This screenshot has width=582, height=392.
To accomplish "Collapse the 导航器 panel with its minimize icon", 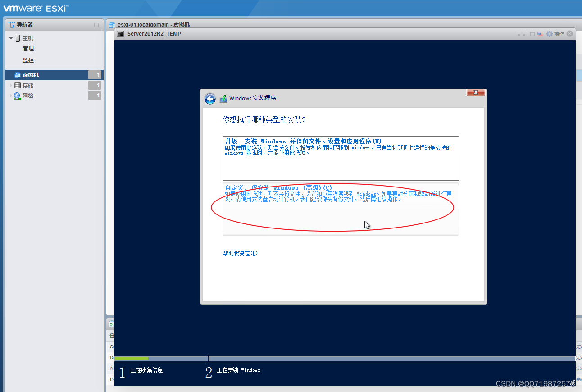I will tap(96, 25).
